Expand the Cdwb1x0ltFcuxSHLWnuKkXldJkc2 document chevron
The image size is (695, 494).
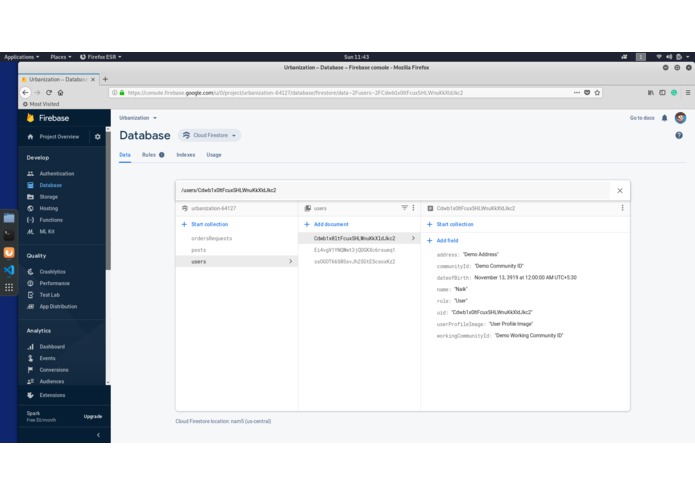[x=413, y=238]
